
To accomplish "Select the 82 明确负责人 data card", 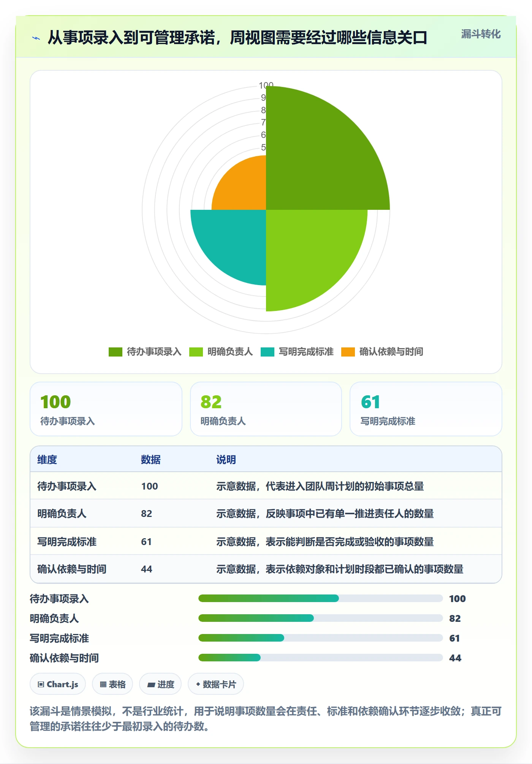I will [266, 409].
